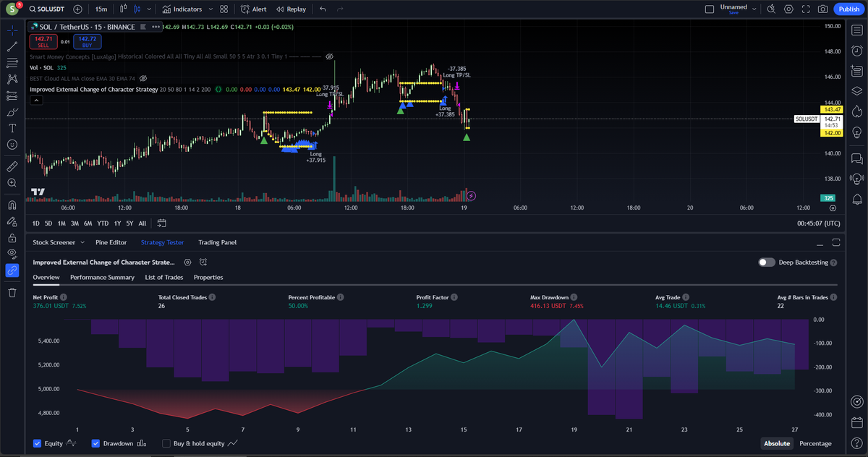This screenshot has width=868, height=457.
Task: Open the strategy Properties tab
Action: coord(208,277)
